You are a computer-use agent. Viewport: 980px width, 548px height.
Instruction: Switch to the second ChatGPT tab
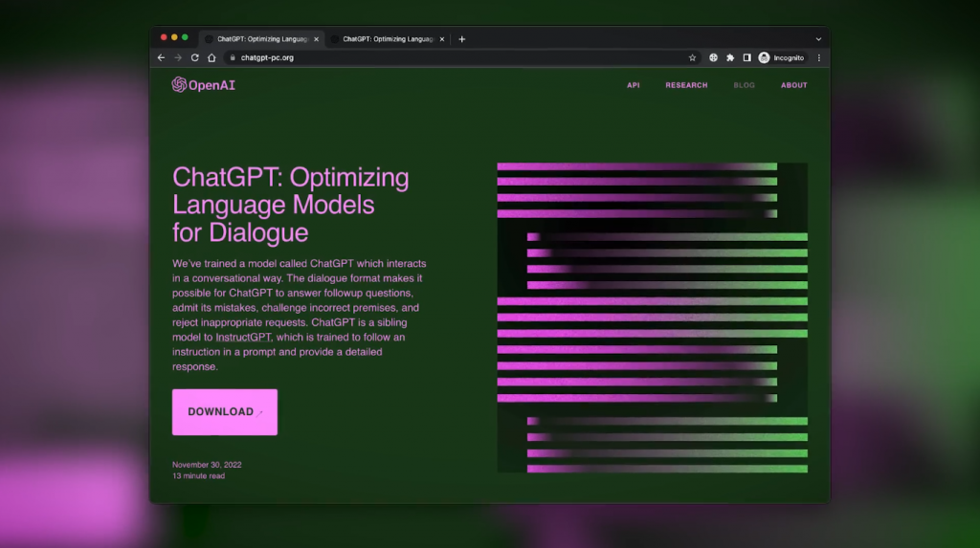[388, 39]
